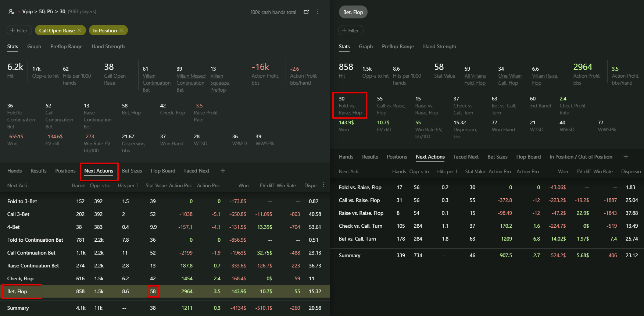Viewport: 644px width, 316px height.
Task: Open the All Villains Fold, Flop link
Action: pos(475,79)
